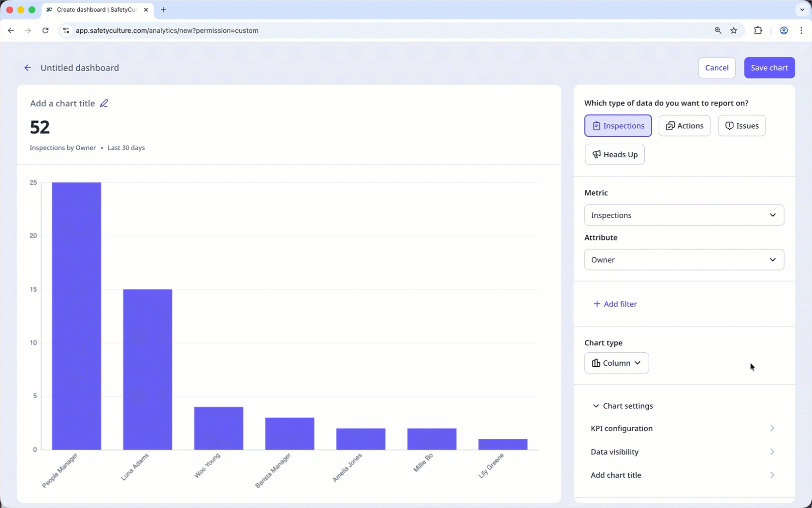Click the Save chart button
This screenshot has height=508, width=812.
[769, 68]
